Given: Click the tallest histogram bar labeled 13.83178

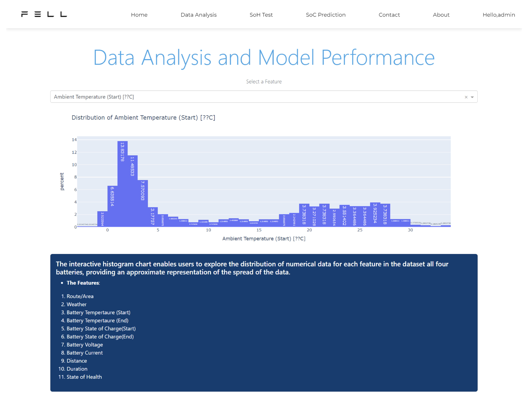Looking at the screenshot, I should pos(122,184).
